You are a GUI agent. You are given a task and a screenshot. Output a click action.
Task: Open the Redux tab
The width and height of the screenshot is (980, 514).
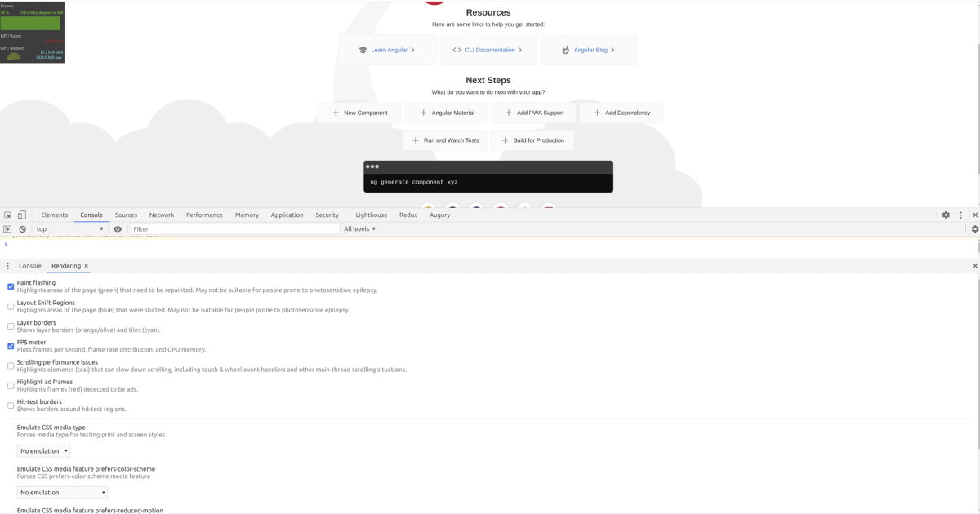[x=408, y=215]
